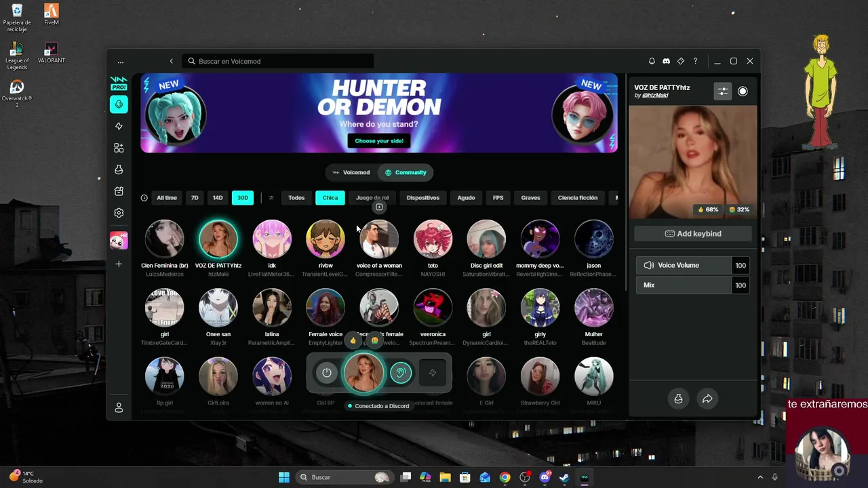This screenshot has height=488, width=868.
Task: Open the Soundboard lightning sidebar icon
Action: tap(119, 126)
